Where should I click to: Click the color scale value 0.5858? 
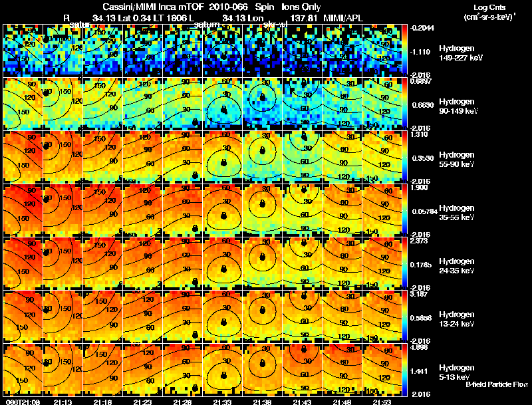(422, 318)
